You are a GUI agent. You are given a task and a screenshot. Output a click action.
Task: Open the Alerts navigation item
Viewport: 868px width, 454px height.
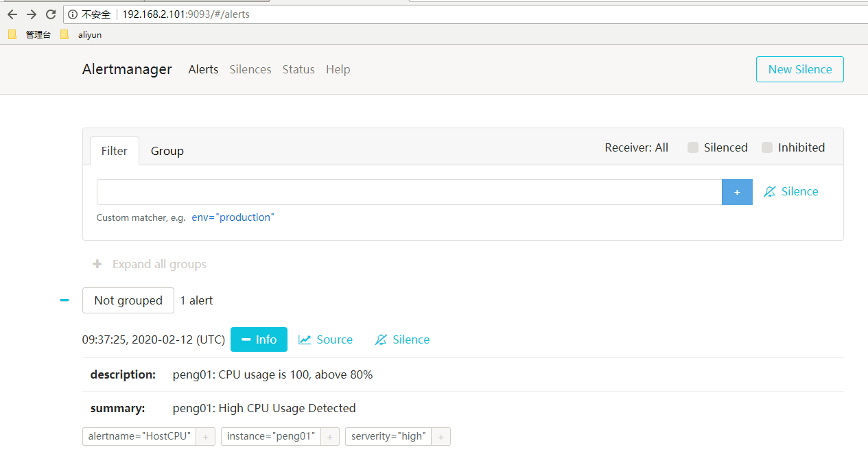tap(203, 69)
